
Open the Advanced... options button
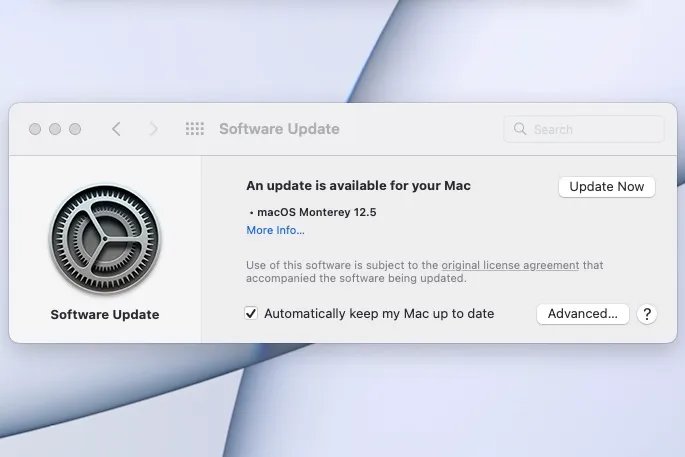(582, 314)
